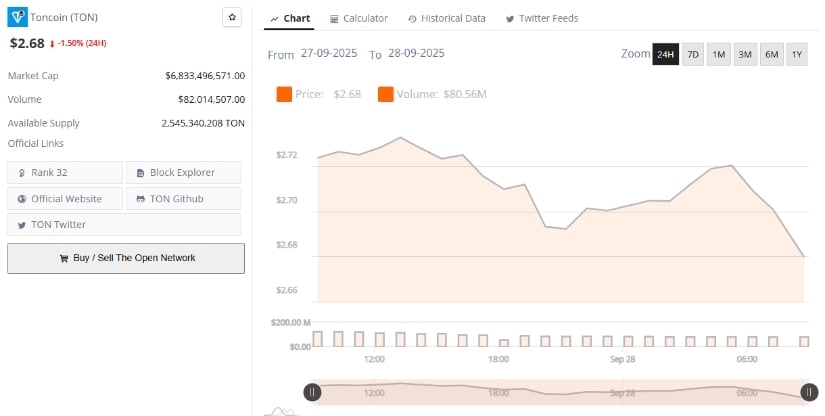Screen dimensions: 825x416
Task: Open TON Github link
Action: point(184,199)
